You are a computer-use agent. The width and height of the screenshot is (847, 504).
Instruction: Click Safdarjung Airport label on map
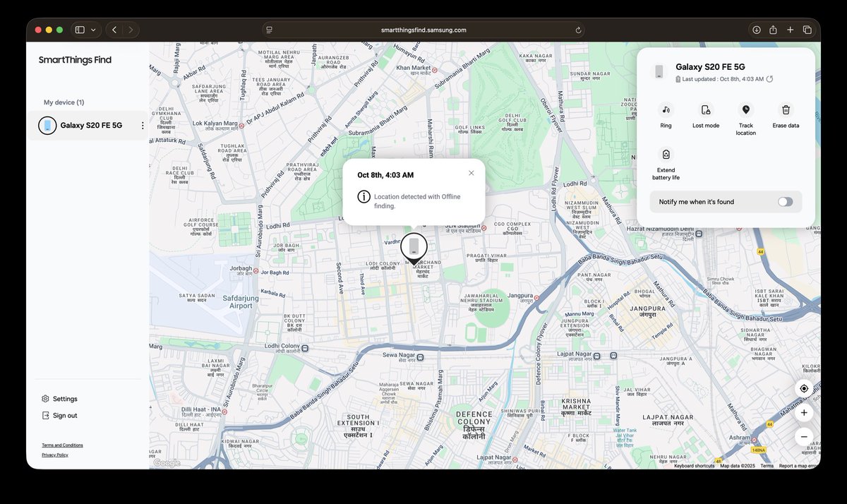click(x=241, y=301)
